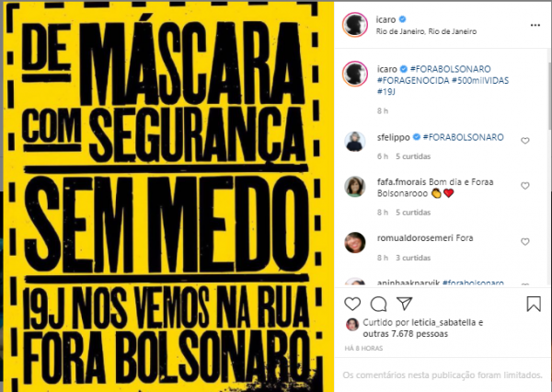The height and width of the screenshot is (392, 552).
Task: Open sfelippo's #FORABOLSONARO hashtag comment
Action: (463, 137)
